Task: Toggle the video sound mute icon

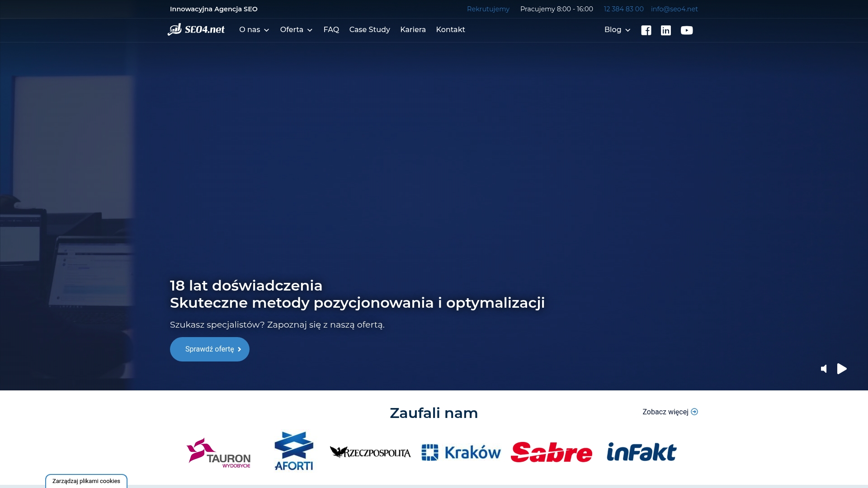Action: [x=824, y=369]
